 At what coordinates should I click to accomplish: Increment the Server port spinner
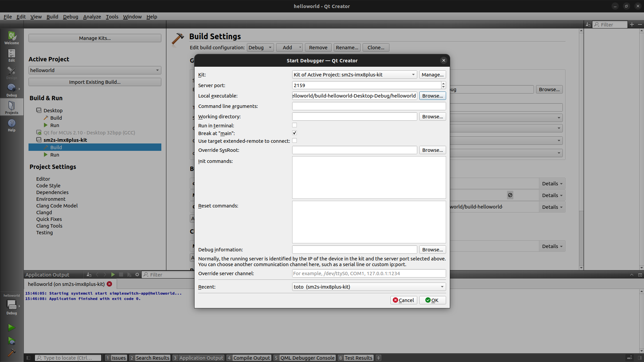[443, 83]
